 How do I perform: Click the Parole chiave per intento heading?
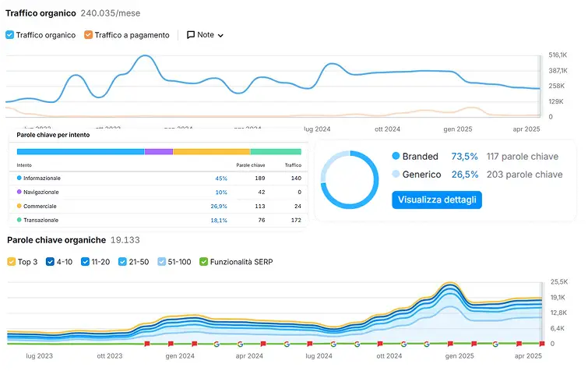tap(53, 135)
